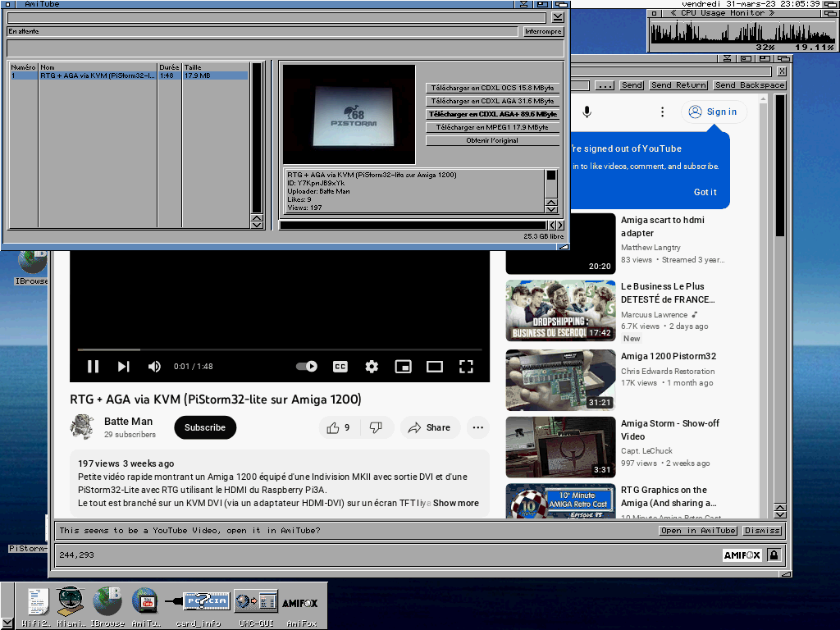Screen dimensions: 840x630
Task: Open the Batte Man channel name link
Action: (x=129, y=422)
